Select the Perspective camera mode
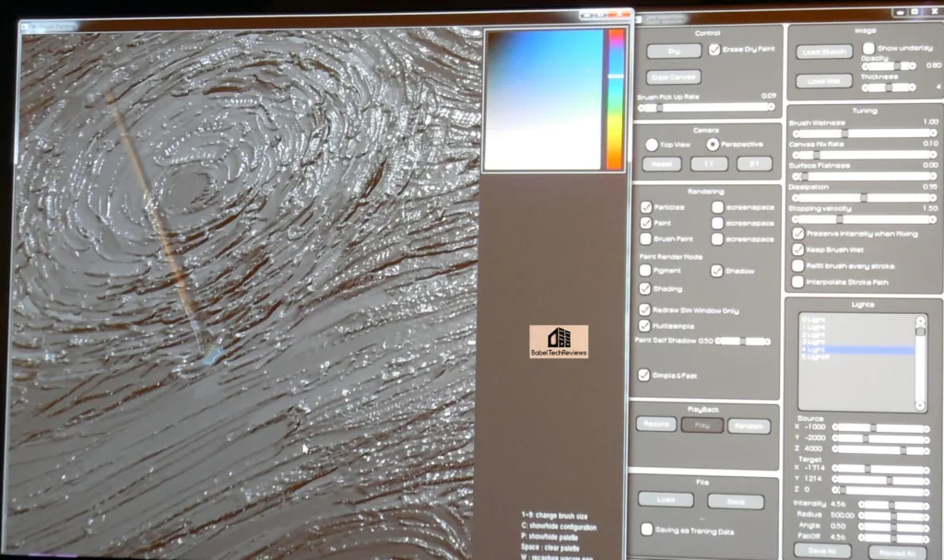The image size is (944, 560). 711,145
